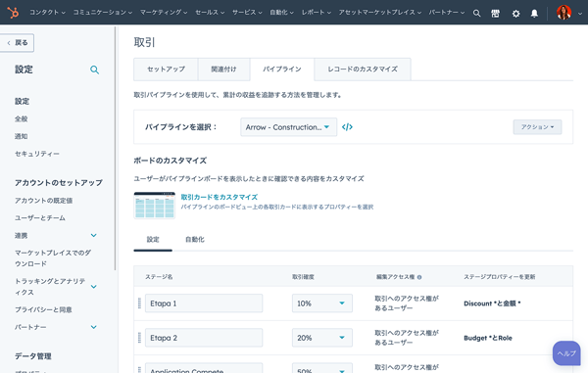Click the Etapa 1 stage name field

(204, 303)
